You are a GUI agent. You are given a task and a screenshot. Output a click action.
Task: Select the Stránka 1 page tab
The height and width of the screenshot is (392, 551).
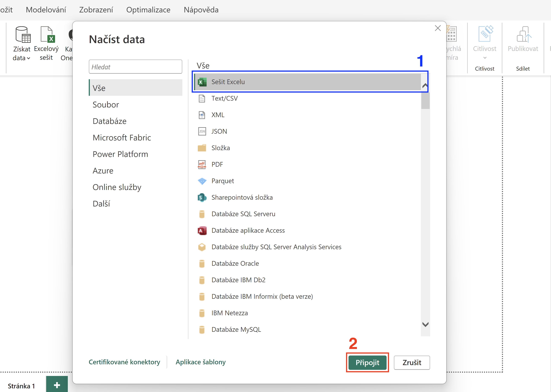pos(22,386)
